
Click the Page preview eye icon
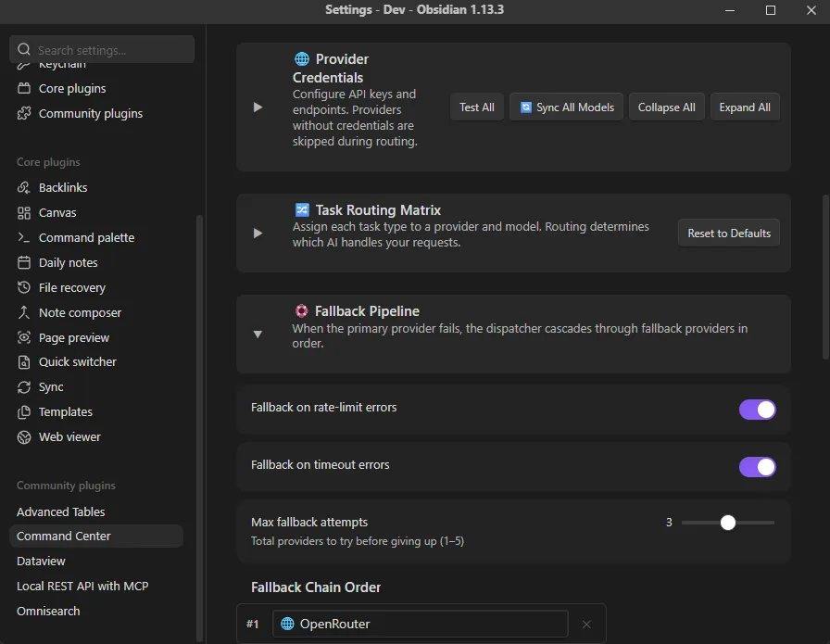click(x=24, y=337)
